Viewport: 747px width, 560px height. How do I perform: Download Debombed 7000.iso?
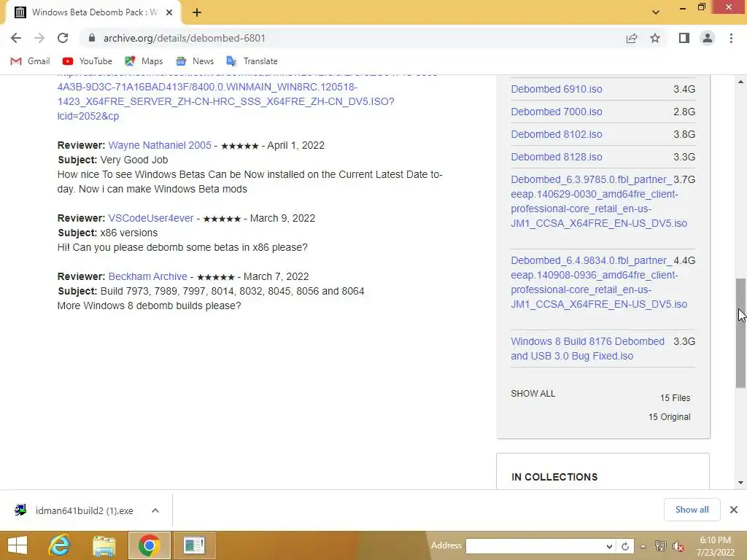557,112
